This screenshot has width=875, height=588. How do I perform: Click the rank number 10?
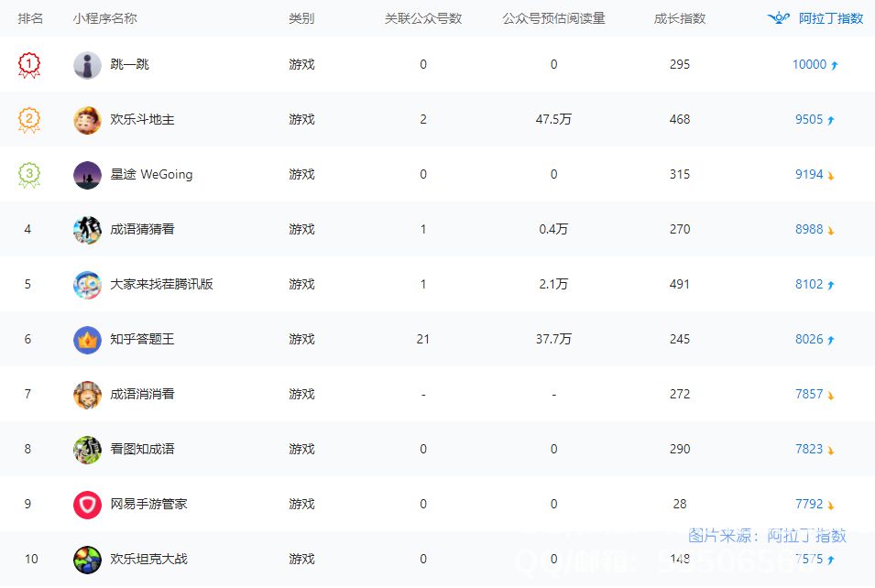click(31, 559)
